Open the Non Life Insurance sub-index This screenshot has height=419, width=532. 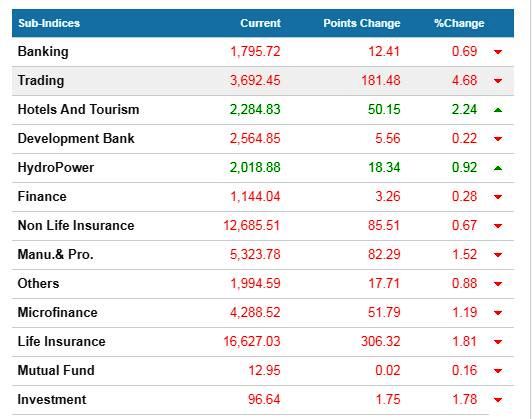click(x=76, y=225)
